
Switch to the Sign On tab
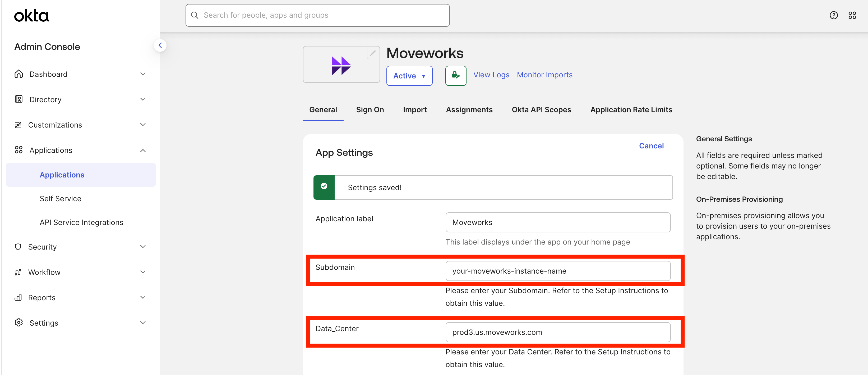[370, 110]
